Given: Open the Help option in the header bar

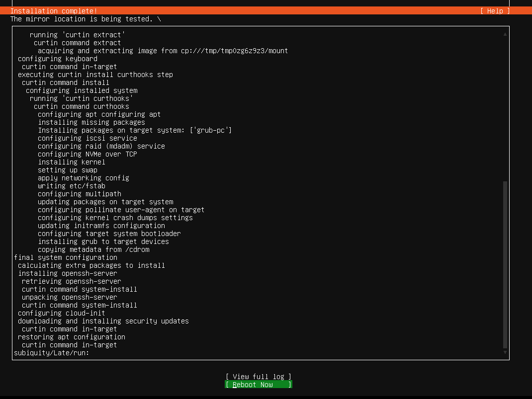Looking at the screenshot, I should 495,10.
